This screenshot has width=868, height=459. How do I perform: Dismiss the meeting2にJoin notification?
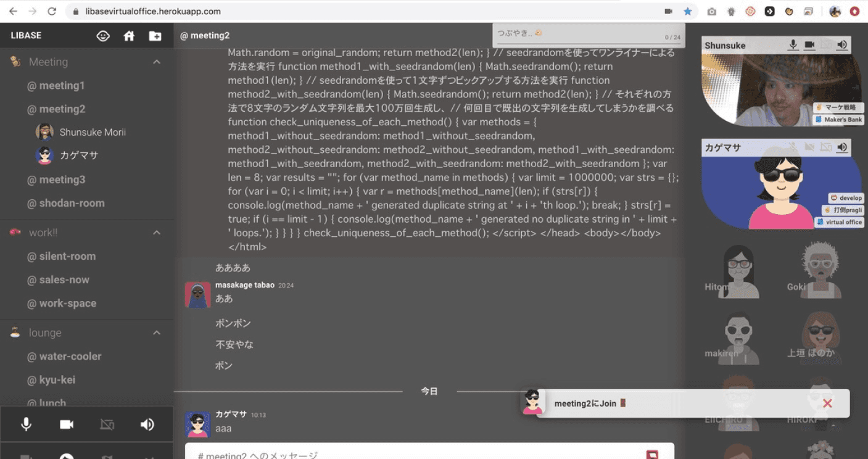click(827, 403)
